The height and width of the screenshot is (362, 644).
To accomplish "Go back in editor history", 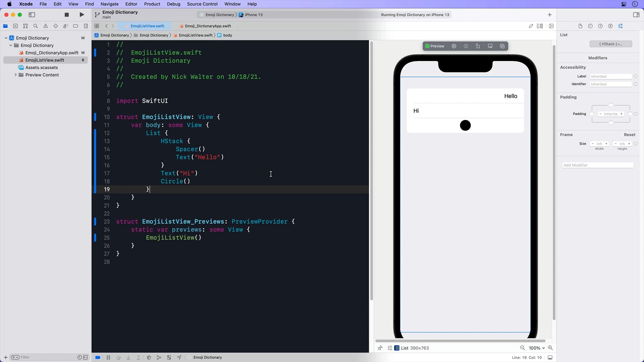I will [106, 26].
